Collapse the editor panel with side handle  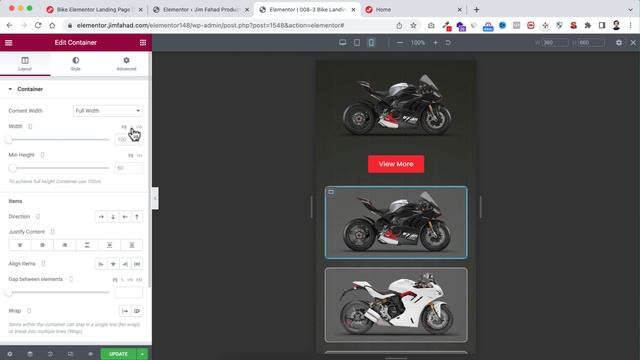click(x=155, y=198)
